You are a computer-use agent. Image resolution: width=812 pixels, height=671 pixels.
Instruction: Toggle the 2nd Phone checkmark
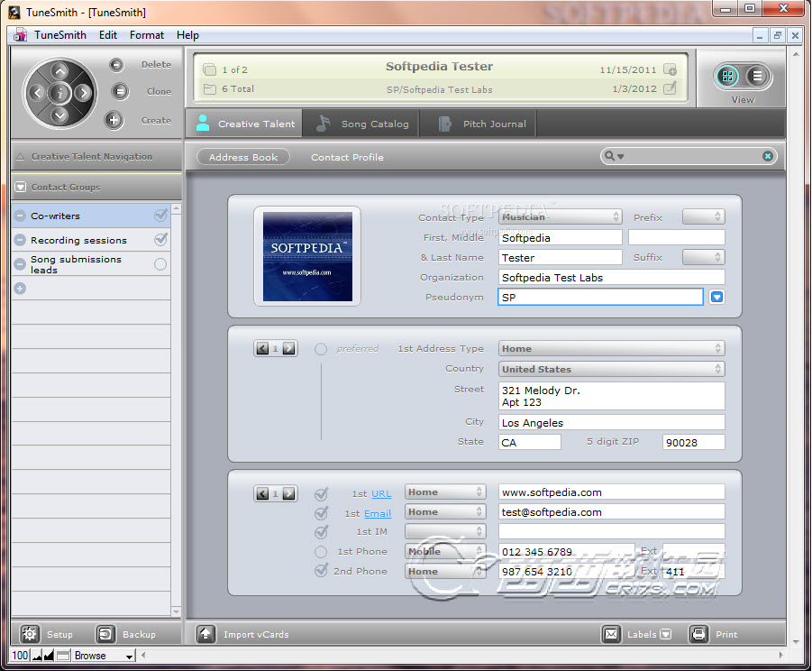click(321, 571)
